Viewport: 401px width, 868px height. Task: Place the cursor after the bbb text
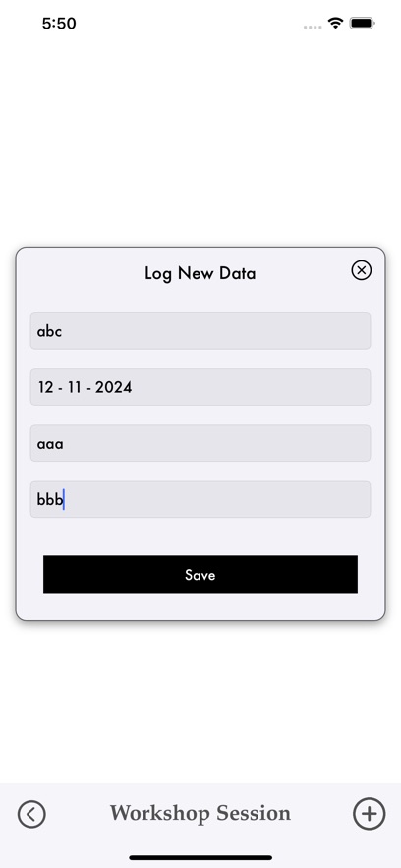[x=64, y=500]
